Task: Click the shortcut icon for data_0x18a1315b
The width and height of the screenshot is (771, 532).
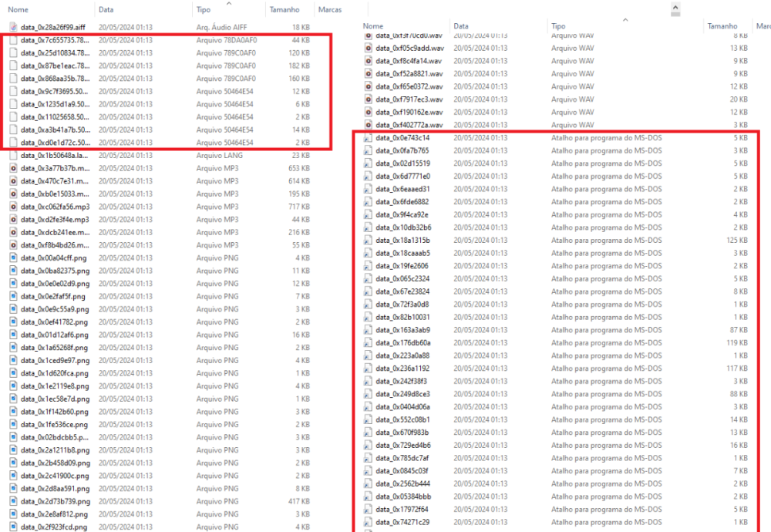Action: click(x=369, y=241)
